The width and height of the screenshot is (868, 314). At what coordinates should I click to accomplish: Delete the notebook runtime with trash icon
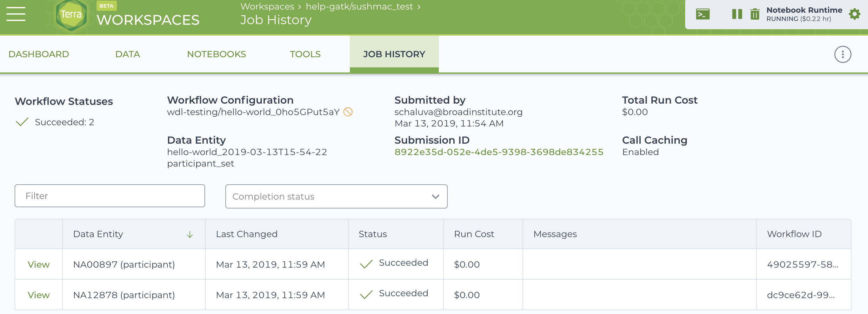coord(755,14)
